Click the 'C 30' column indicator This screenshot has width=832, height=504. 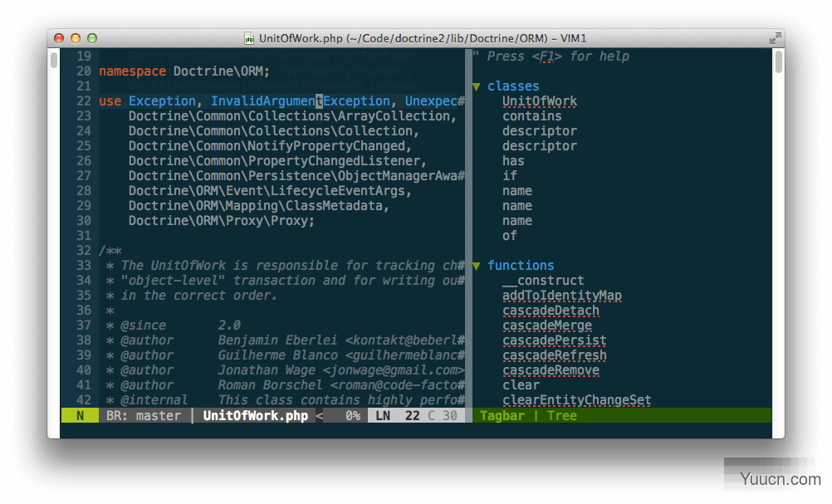[442, 415]
